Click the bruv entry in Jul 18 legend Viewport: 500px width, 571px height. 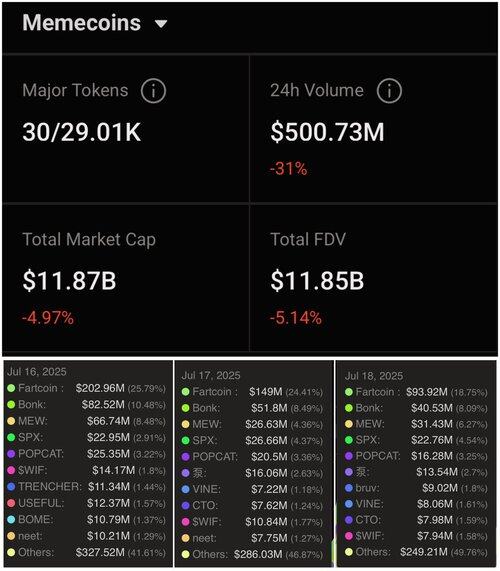click(416, 488)
